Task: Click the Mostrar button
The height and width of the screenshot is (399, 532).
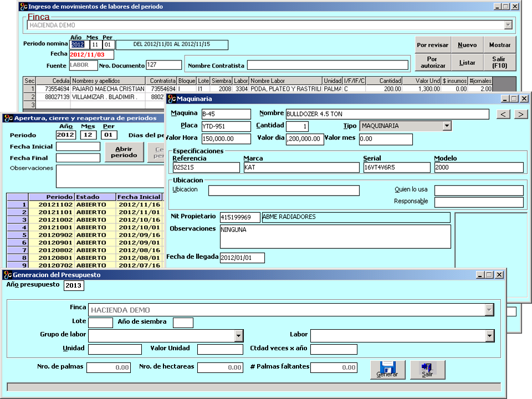Action: (x=500, y=45)
